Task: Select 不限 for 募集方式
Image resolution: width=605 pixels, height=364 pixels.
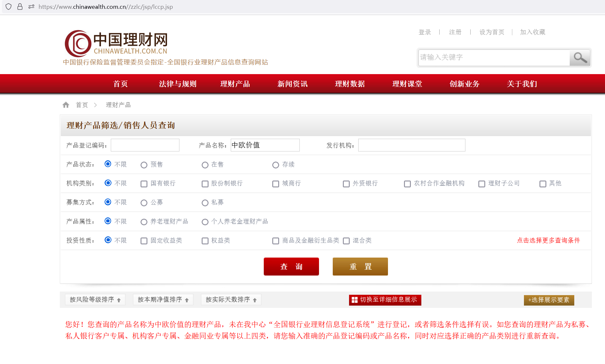Action: point(108,202)
